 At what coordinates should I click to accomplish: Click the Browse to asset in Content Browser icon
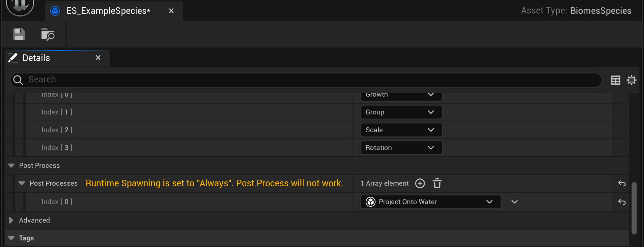48,34
